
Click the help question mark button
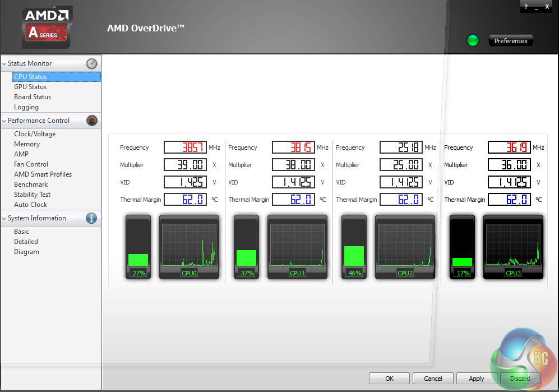[x=526, y=6]
